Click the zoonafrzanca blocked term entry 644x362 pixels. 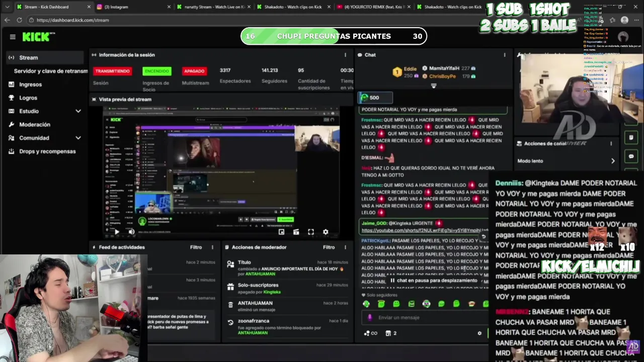(x=287, y=327)
